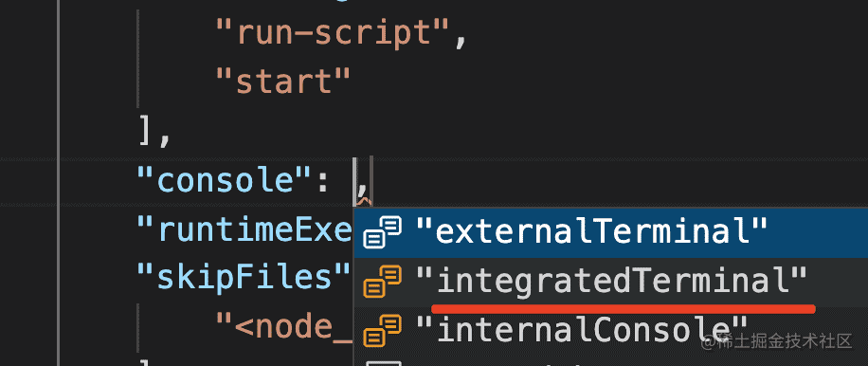Click the "<node_" string under skipFiles

coord(284,328)
